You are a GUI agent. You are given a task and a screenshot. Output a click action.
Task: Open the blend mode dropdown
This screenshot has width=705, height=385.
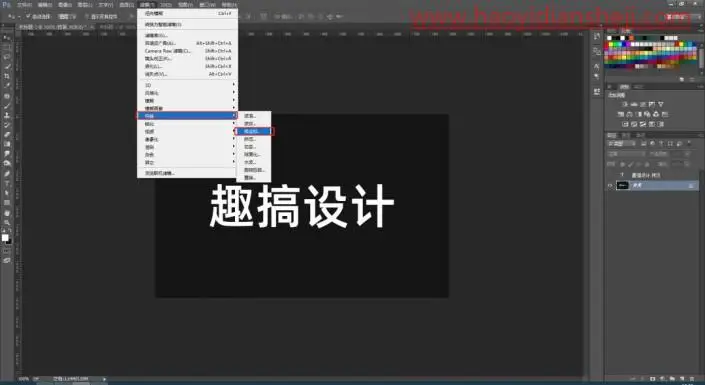tap(625, 153)
